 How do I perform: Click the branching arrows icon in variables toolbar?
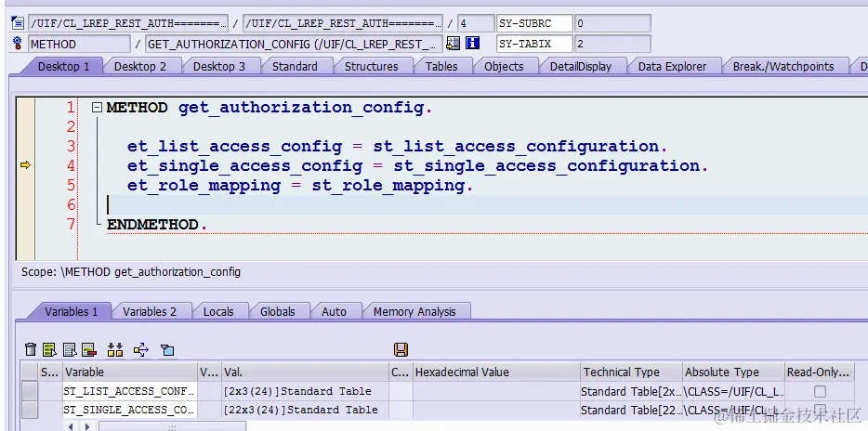141,349
